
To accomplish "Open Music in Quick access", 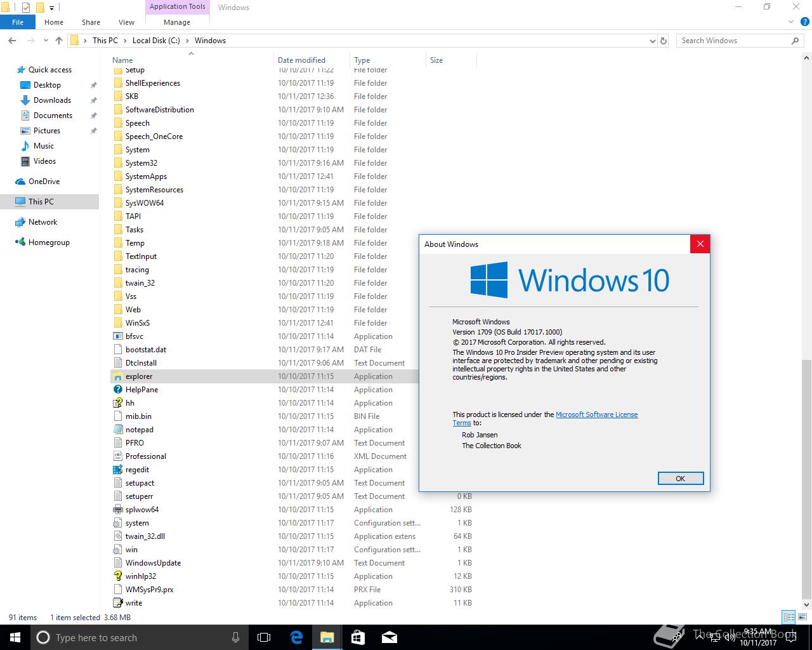I will pos(44,146).
